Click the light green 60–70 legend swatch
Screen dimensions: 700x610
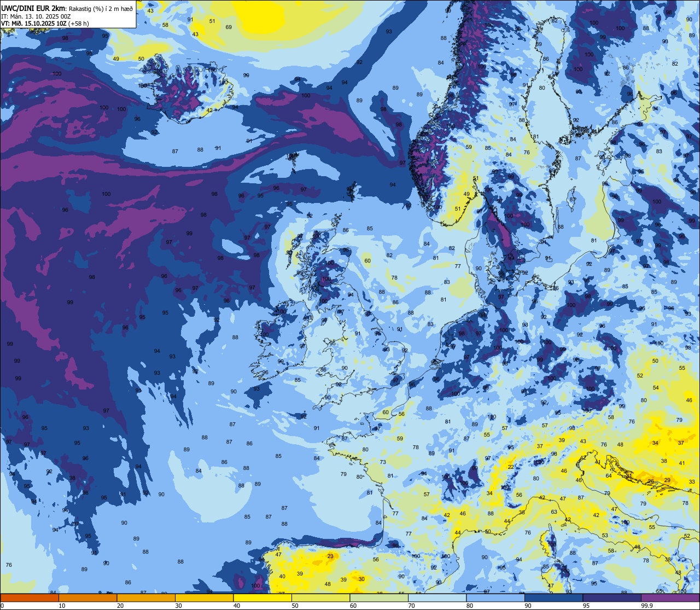click(x=379, y=598)
